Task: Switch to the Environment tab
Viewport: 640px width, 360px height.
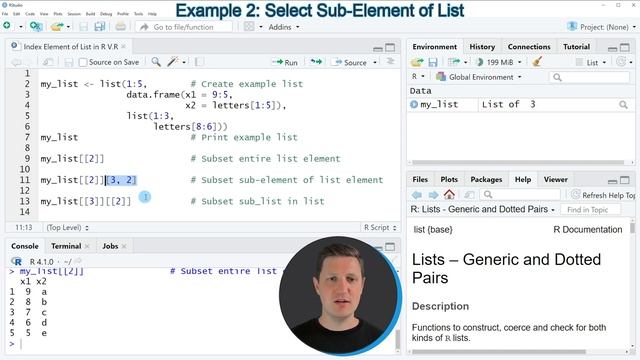Action: coord(434,47)
